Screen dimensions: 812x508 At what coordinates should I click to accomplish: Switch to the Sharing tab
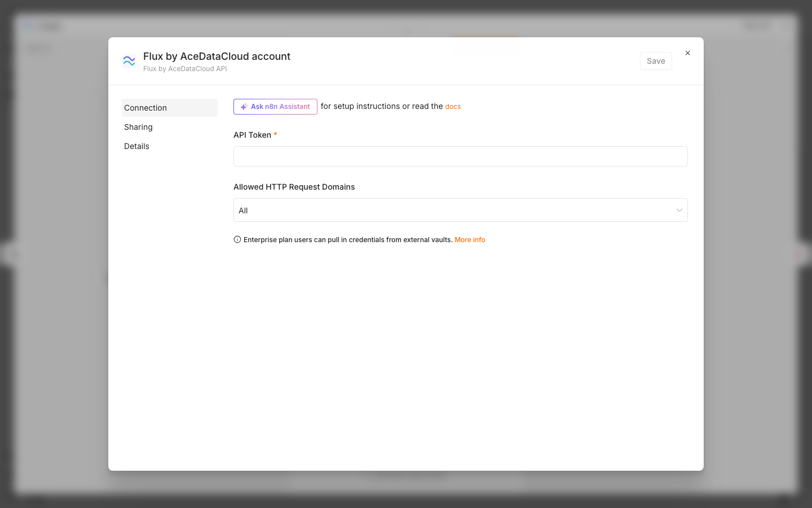pyautogui.click(x=170, y=127)
